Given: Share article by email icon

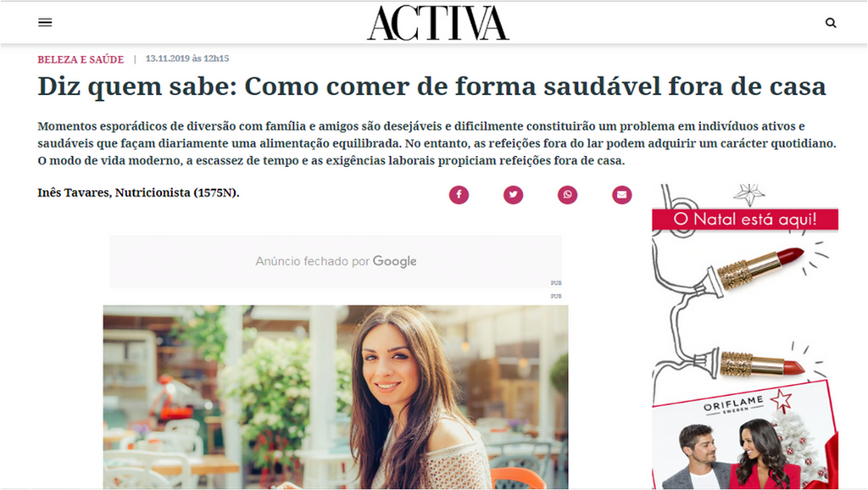Looking at the screenshot, I should [621, 195].
